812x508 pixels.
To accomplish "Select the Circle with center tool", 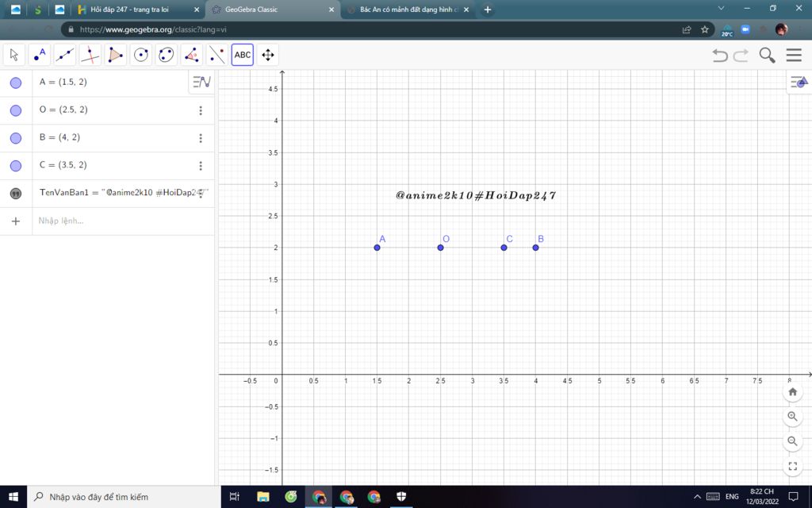I will pyautogui.click(x=141, y=55).
